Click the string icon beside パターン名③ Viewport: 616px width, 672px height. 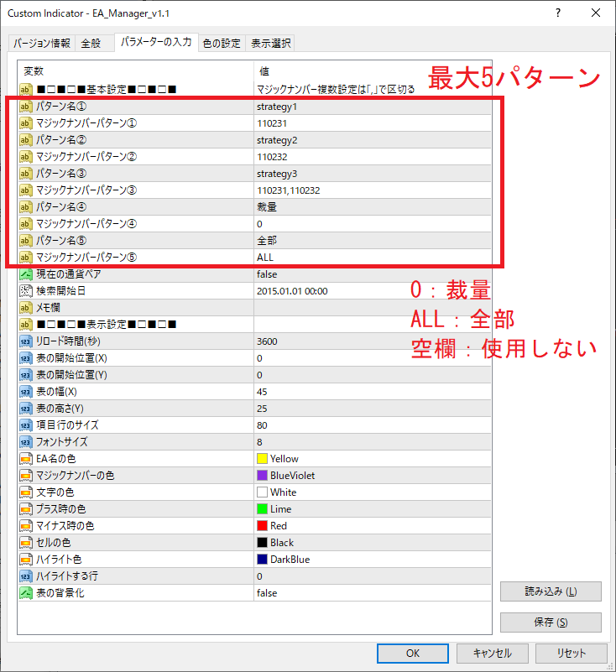(26, 173)
